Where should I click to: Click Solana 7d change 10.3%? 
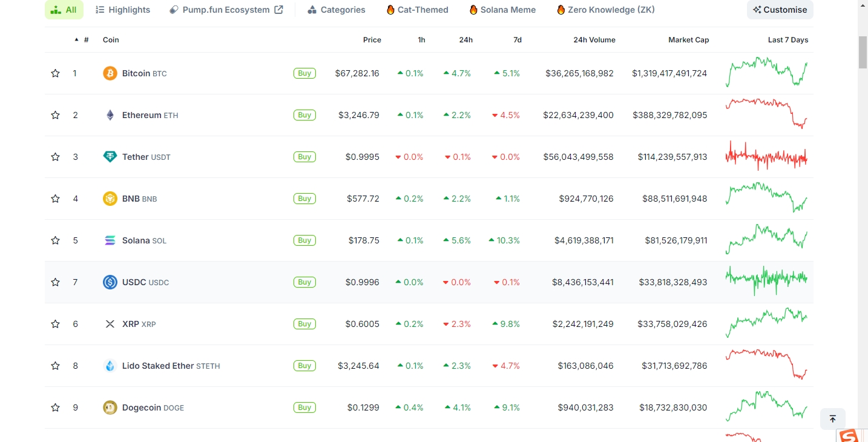pyautogui.click(x=504, y=240)
